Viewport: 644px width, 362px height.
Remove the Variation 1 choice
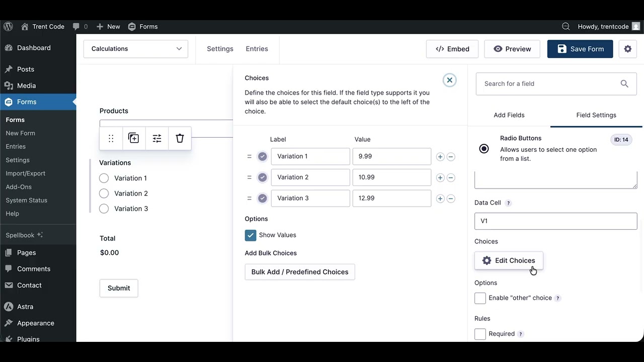(451, 157)
